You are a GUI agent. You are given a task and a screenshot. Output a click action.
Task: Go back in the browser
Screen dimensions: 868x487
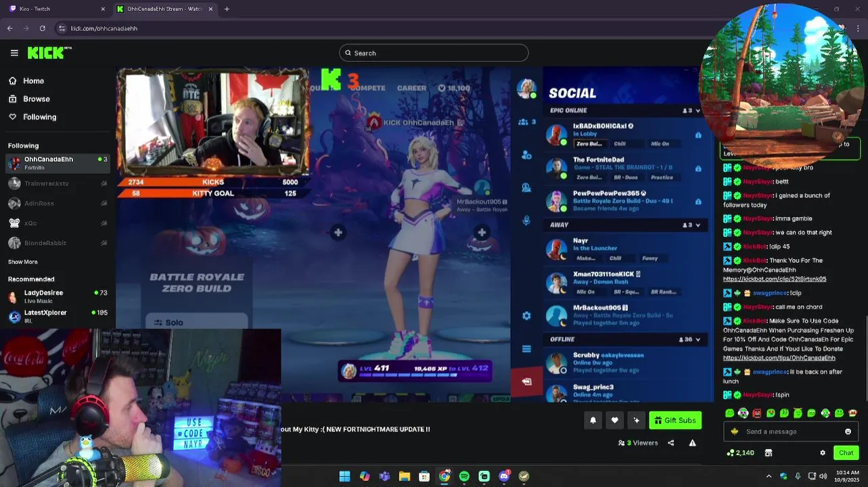click(9, 28)
